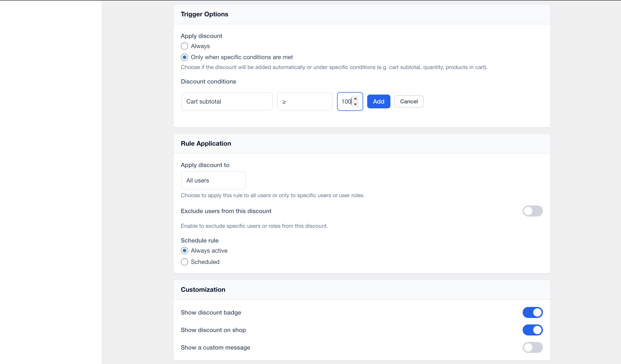This screenshot has width=621, height=364.
Task: Click the Rule Application section header
Action: point(206,144)
